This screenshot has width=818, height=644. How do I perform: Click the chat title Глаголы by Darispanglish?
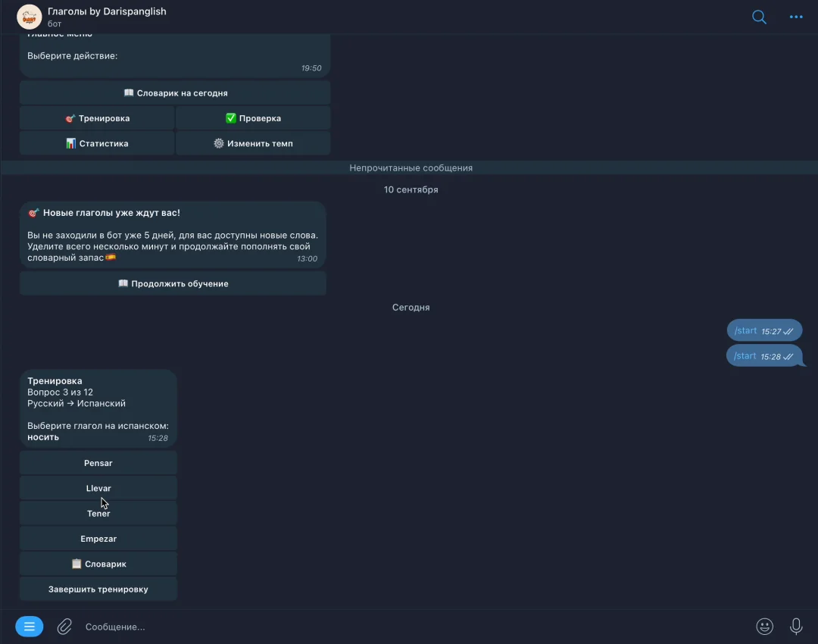pyautogui.click(x=107, y=11)
